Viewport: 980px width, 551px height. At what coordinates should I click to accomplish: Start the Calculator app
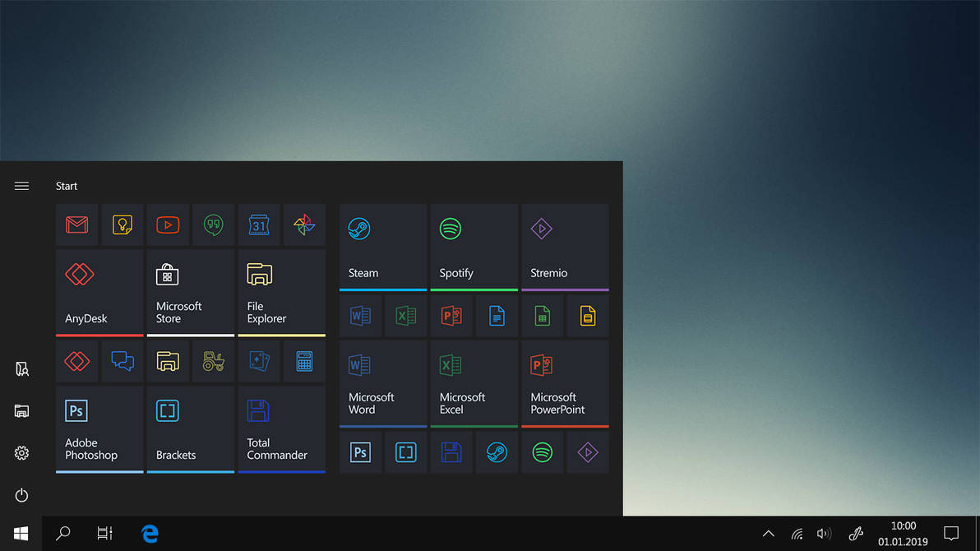coord(304,361)
